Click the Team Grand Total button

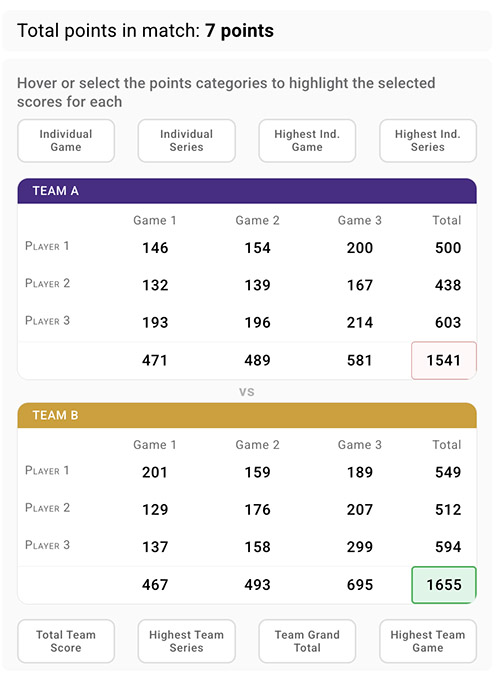(x=307, y=641)
